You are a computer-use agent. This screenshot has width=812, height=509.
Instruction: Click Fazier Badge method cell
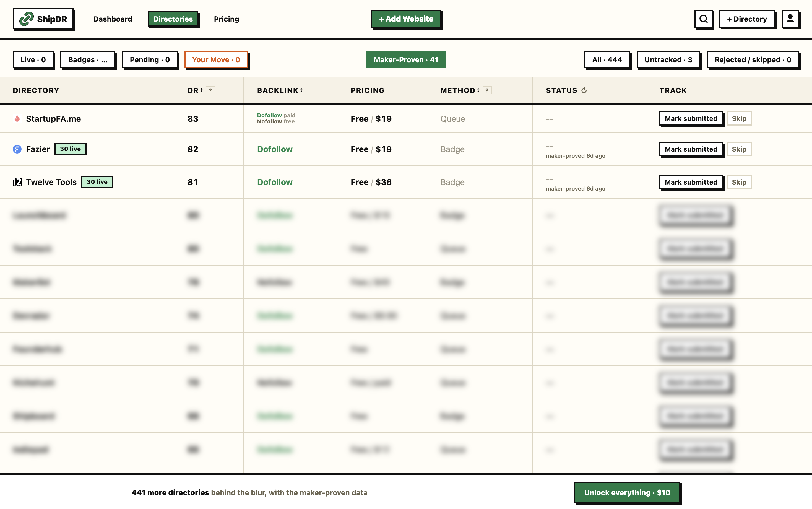click(x=453, y=149)
